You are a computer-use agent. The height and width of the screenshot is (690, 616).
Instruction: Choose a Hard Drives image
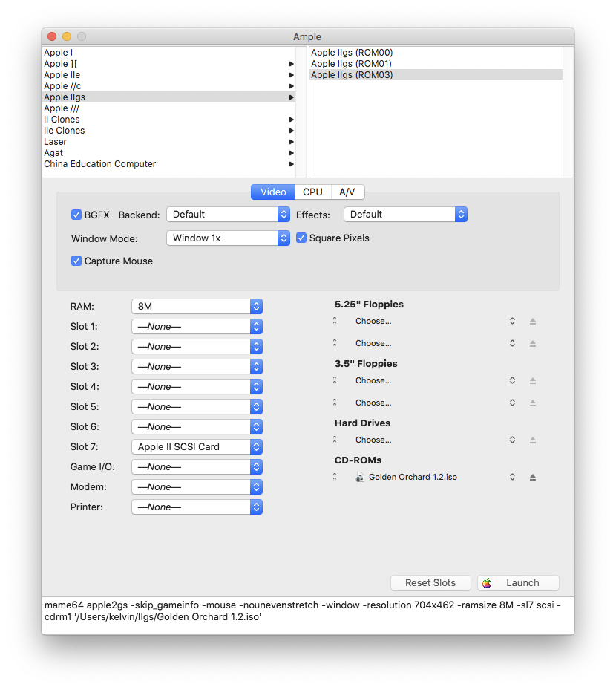tap(434, 440)
